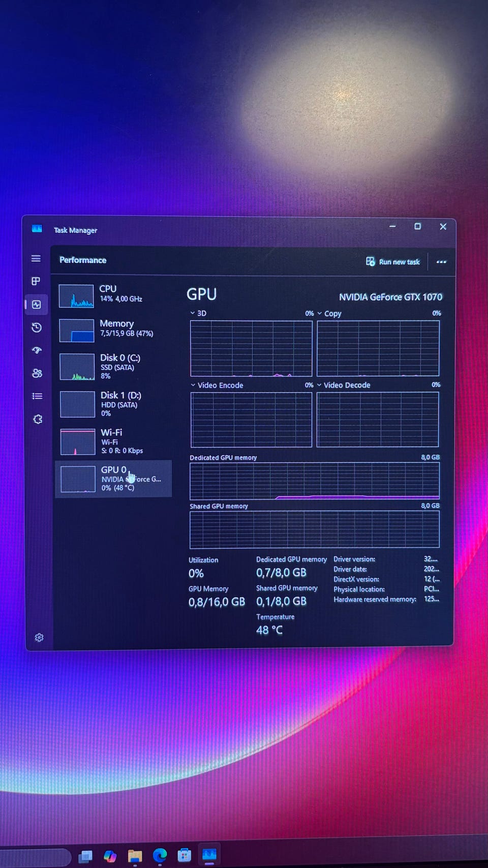Click the 0,8/16,0 GB GPU memory value
This screenshot has height=868, width=488.
(x=217, y=602)
